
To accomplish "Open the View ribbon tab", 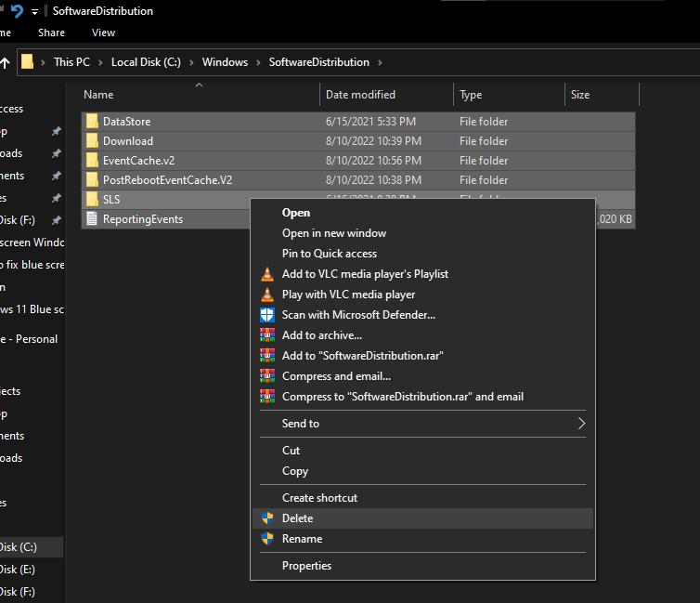I will point(103,33).
